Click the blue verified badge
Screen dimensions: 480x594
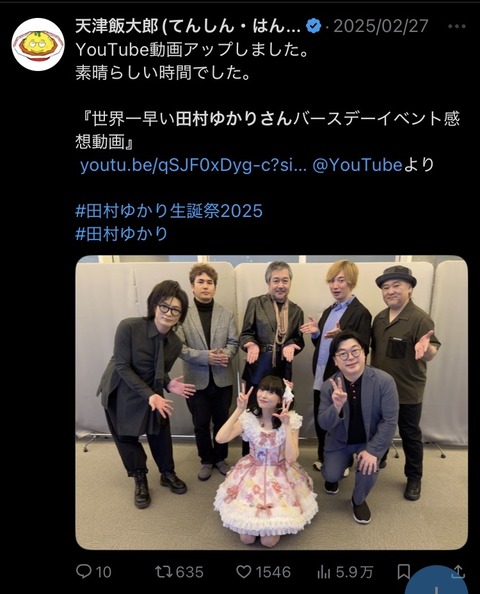point(313,26)
